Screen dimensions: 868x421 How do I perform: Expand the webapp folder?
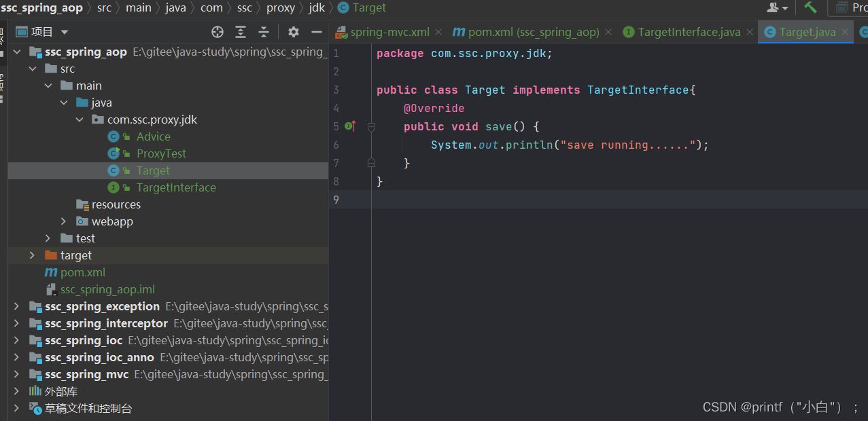pos(64,221)
